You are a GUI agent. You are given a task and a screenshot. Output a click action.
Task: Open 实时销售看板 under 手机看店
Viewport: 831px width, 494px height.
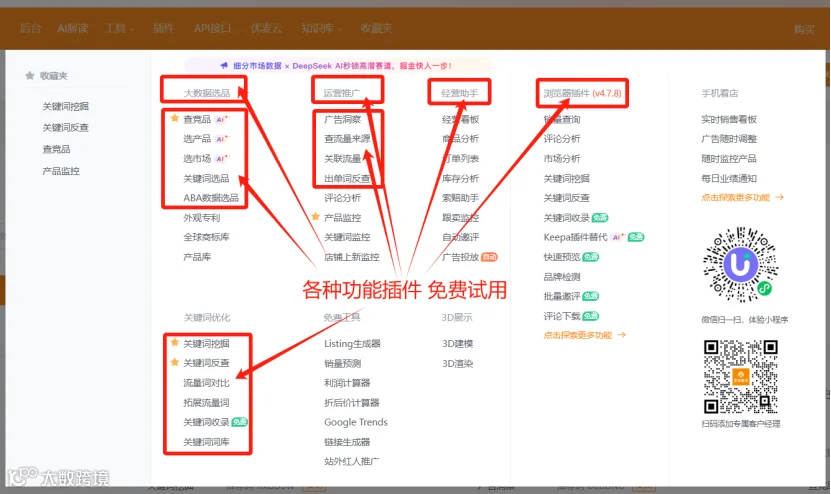[x=729, y=120]
